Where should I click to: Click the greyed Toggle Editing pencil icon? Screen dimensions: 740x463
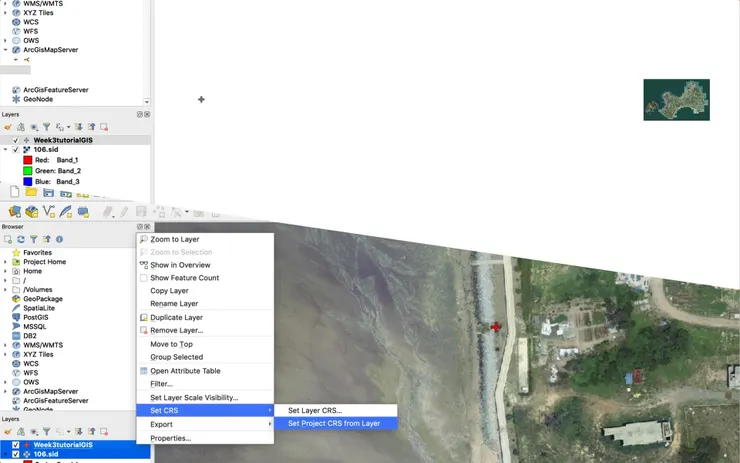click(124, 212)
